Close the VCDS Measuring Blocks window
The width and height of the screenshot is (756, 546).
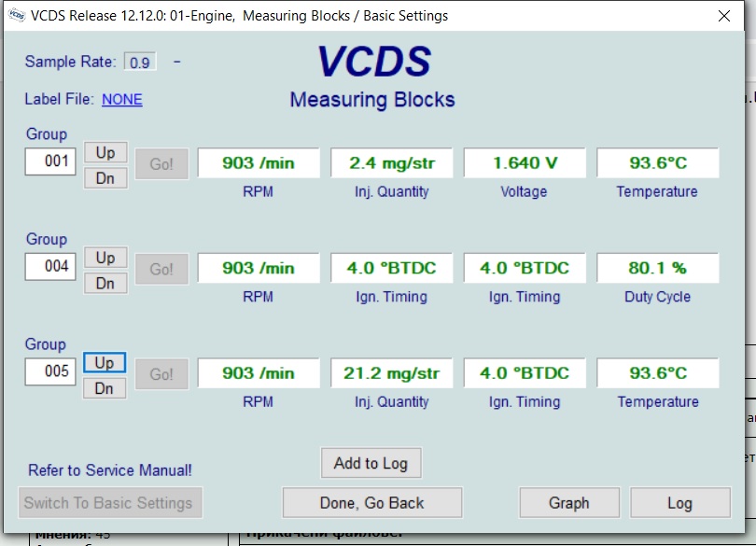[723, 16]
